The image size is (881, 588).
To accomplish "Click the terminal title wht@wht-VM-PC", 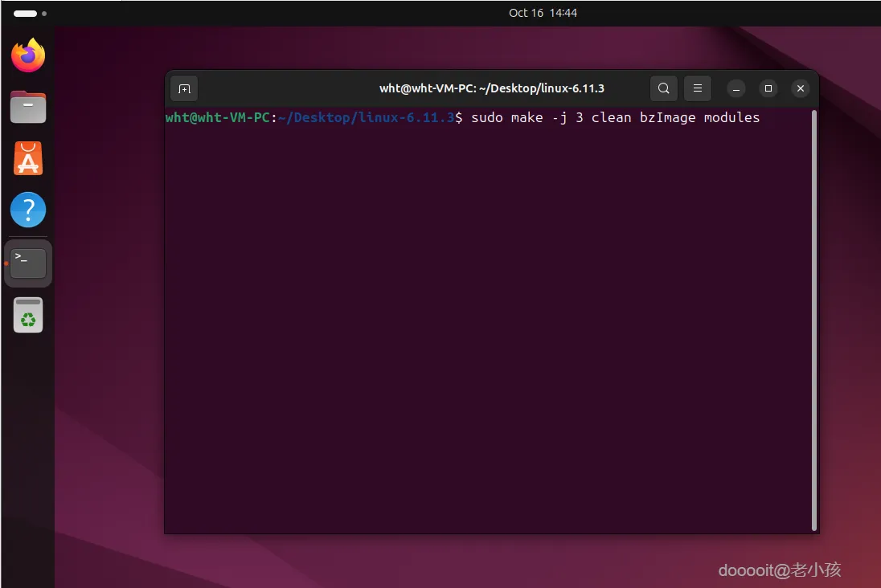I will 492,88.
